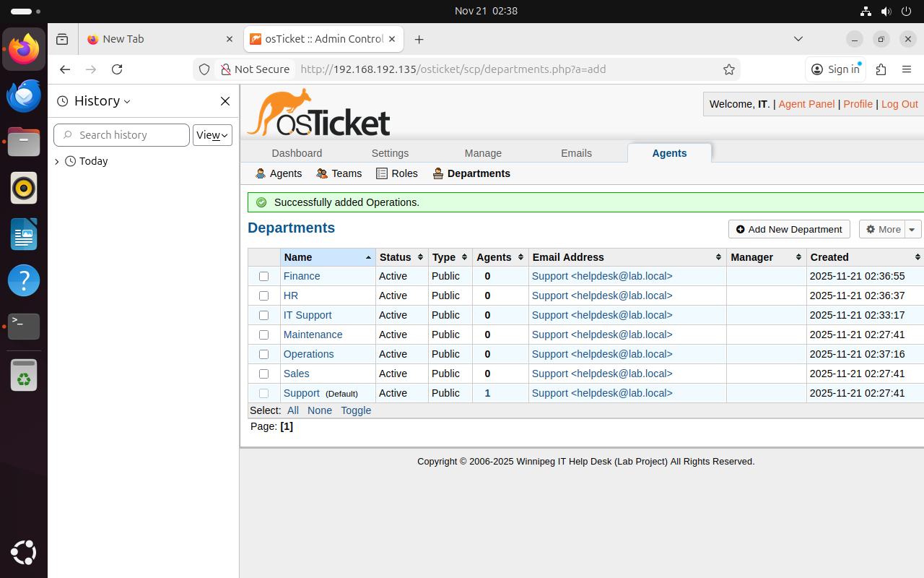
Task: Click the Firefox recent browsing icon
Action: 62,39
